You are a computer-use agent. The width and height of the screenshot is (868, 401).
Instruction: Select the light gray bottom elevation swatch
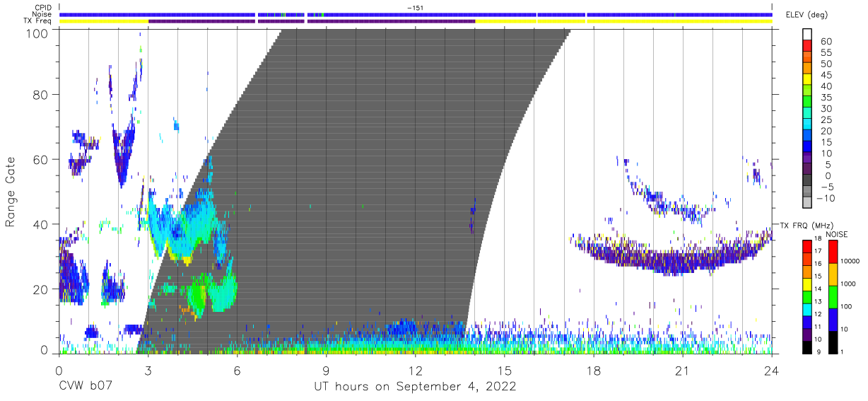point(807,203)
